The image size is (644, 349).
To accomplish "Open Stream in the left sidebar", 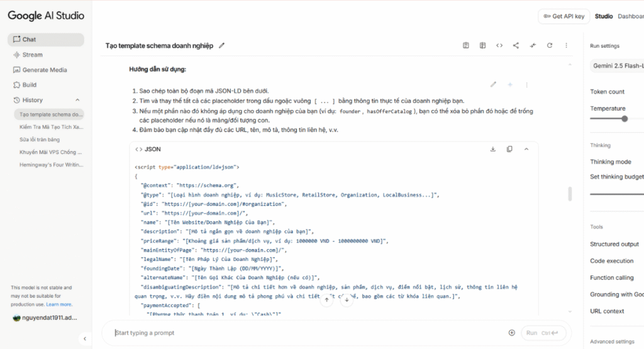I will coord(32,55).
